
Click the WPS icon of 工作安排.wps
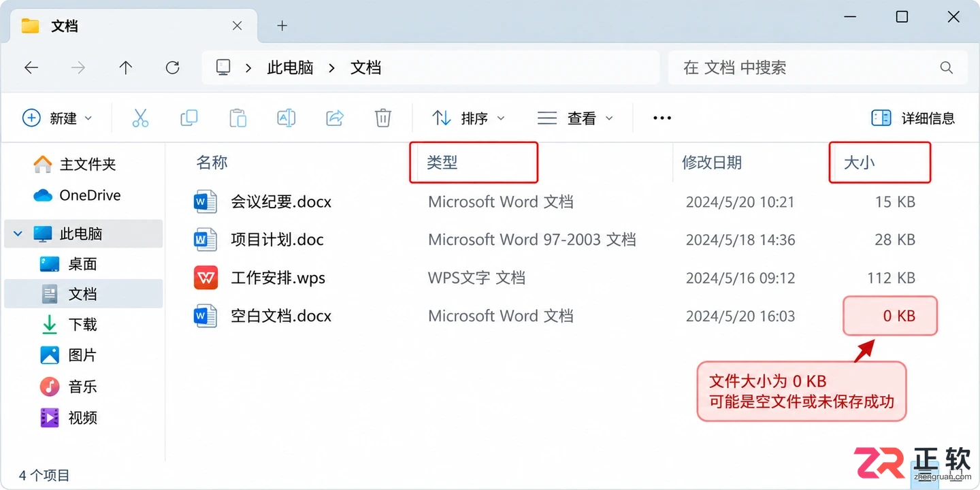(206, 278)
